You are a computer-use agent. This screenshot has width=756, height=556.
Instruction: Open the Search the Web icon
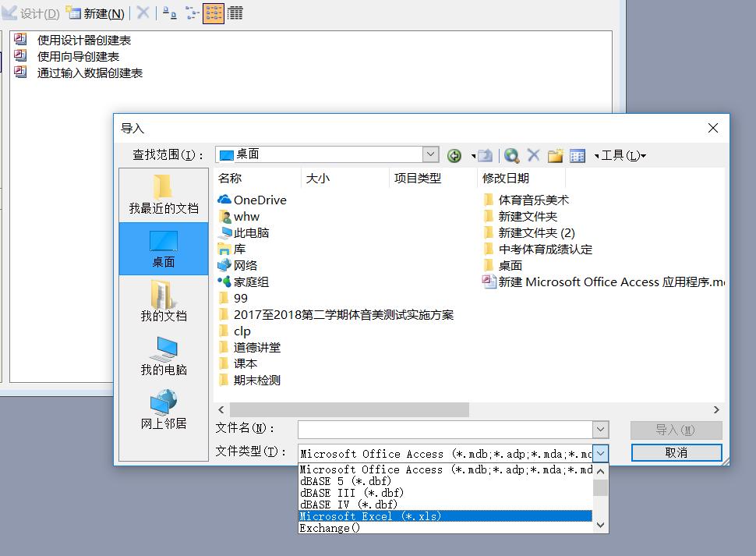511,155
